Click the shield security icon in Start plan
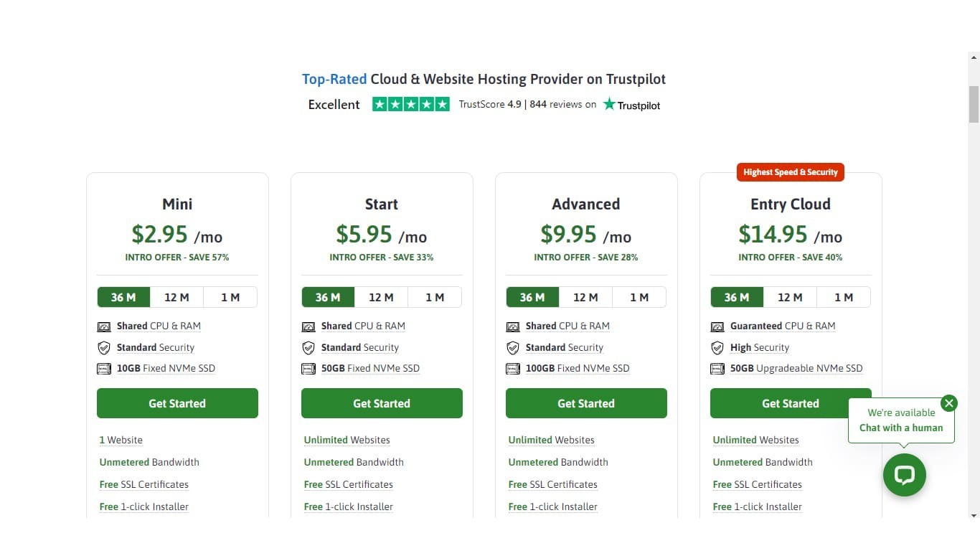The image size is (980, 551). click(308, 348)
